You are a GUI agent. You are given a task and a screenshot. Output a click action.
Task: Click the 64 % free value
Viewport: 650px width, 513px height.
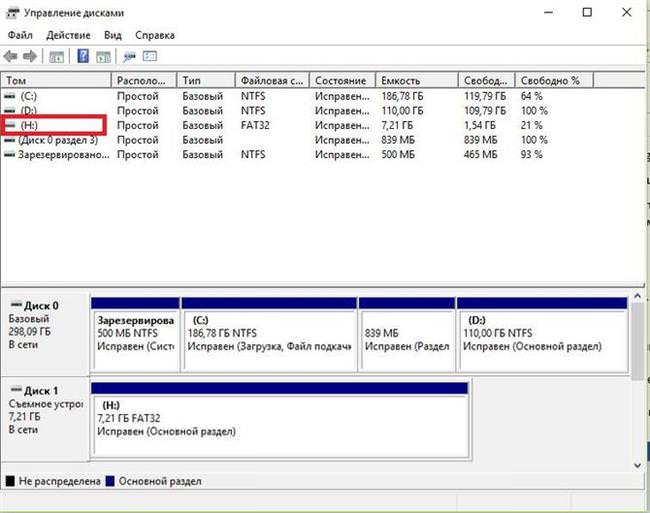[x=531, y=96]
